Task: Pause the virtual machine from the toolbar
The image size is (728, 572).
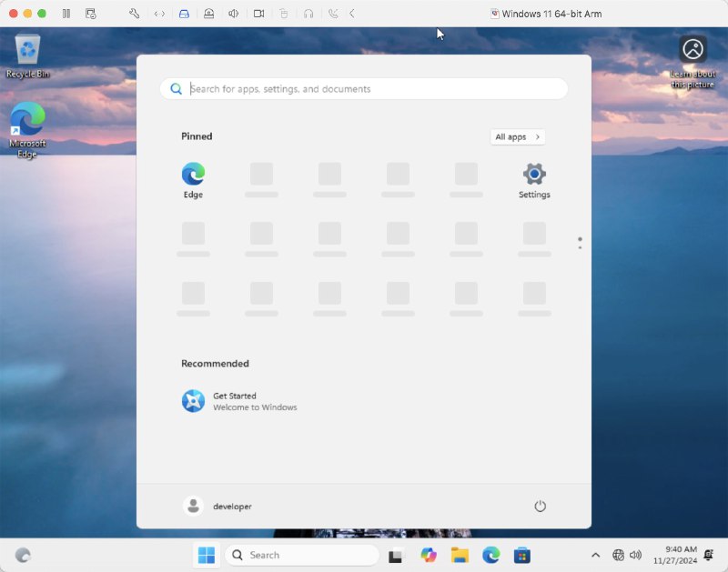Action: (66, 13)
